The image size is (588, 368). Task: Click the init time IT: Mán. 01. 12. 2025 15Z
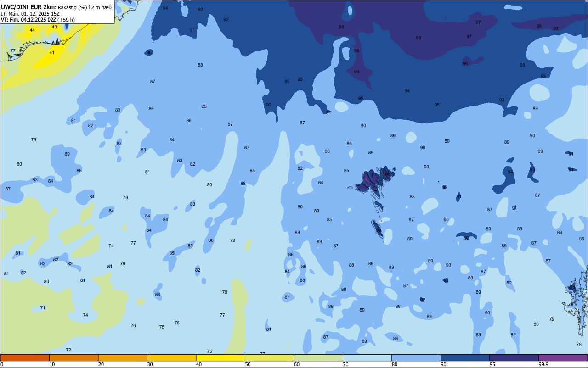[30, 13]
